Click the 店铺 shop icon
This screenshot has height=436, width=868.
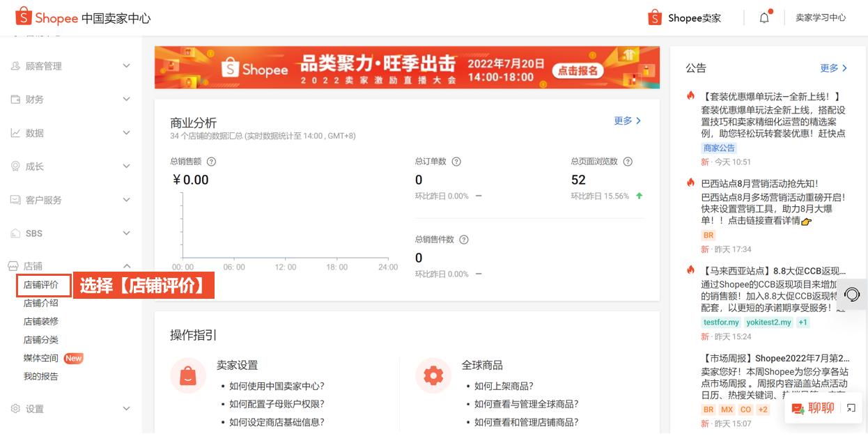pos(13,265)
